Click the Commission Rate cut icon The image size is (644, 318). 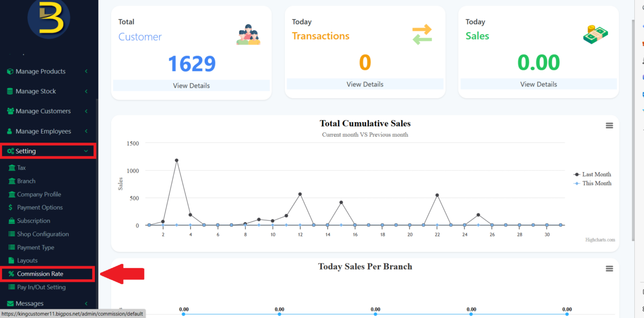point(11,274)
